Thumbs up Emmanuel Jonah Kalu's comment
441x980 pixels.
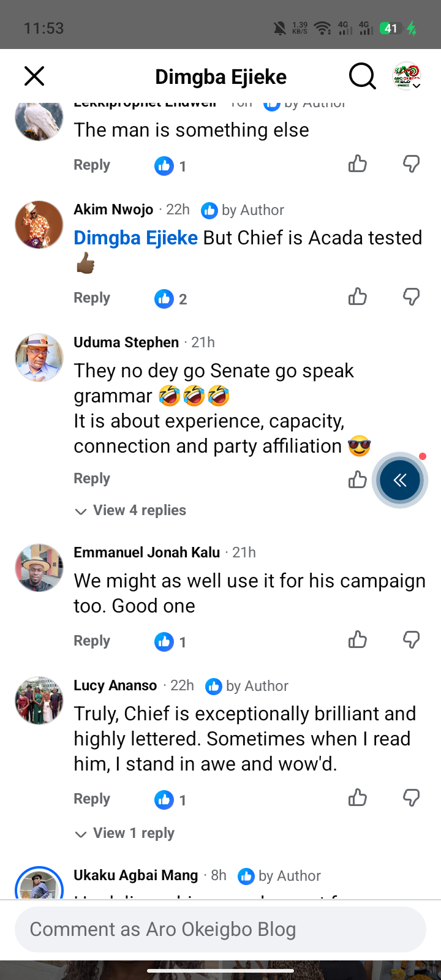tap(358, 640)
